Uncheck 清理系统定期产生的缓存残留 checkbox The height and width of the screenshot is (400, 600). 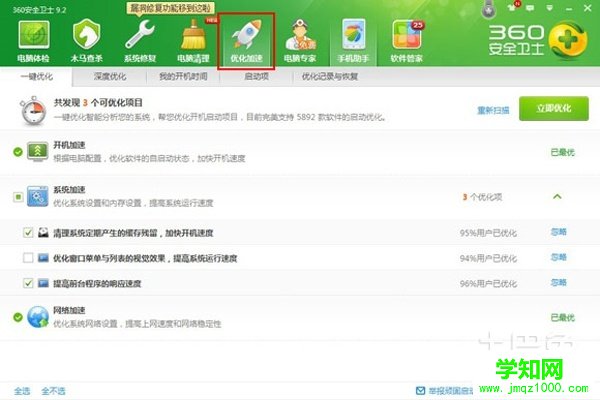click(x=28, y=232)
